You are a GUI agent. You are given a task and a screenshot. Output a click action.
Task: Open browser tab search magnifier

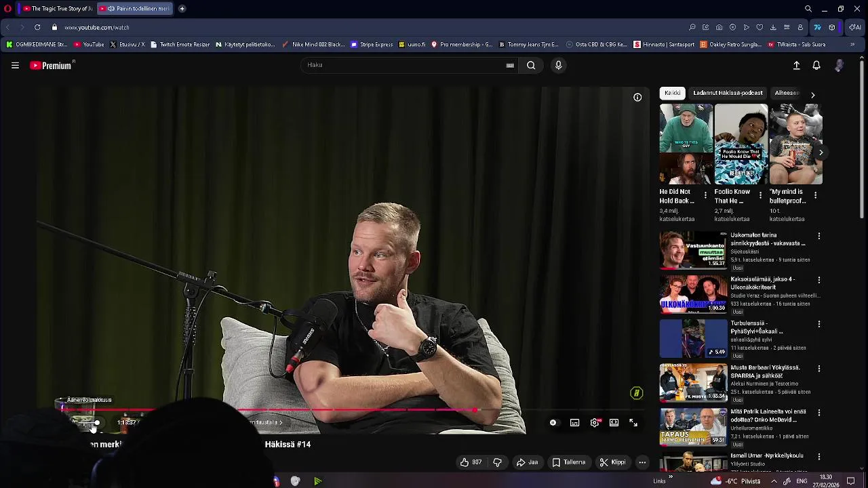808,9
